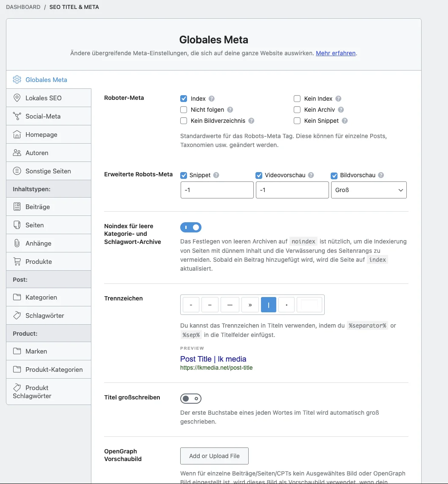Click the tag icon next to Schlagwörter
448x484 pixels.
click(x=17, y=315)
